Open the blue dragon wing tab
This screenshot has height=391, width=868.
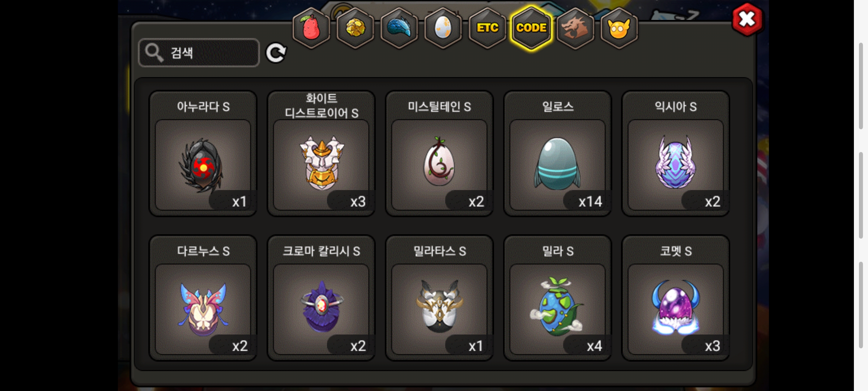tap(399, 28)
